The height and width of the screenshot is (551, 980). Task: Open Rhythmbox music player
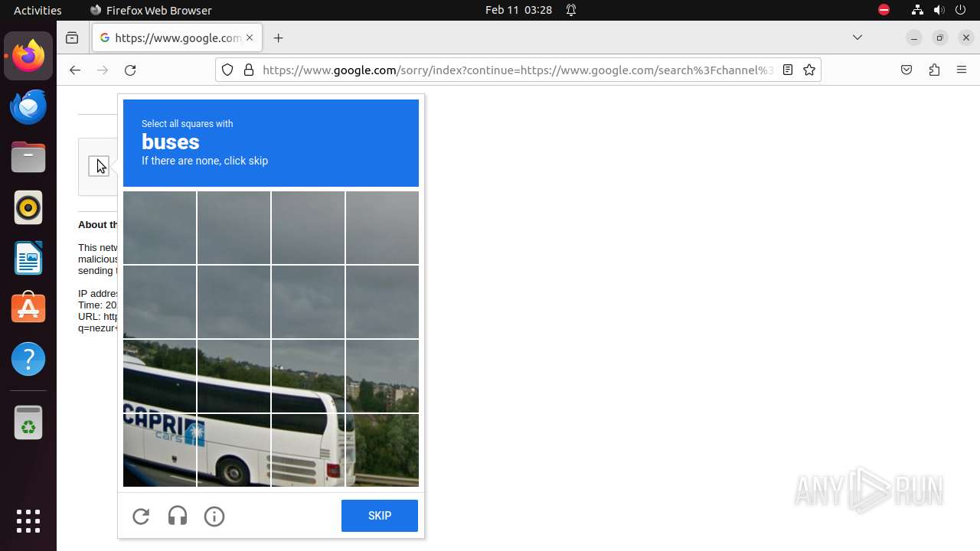point(28,207)
